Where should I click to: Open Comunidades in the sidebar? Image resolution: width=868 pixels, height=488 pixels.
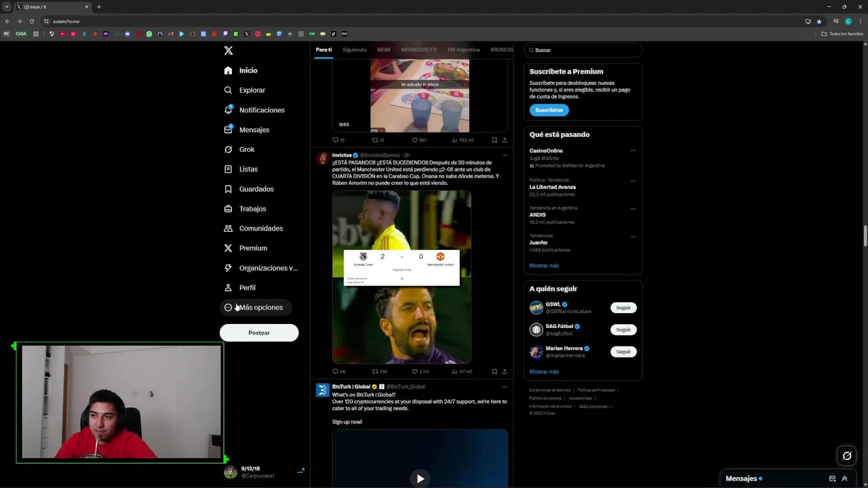point(254,228)
